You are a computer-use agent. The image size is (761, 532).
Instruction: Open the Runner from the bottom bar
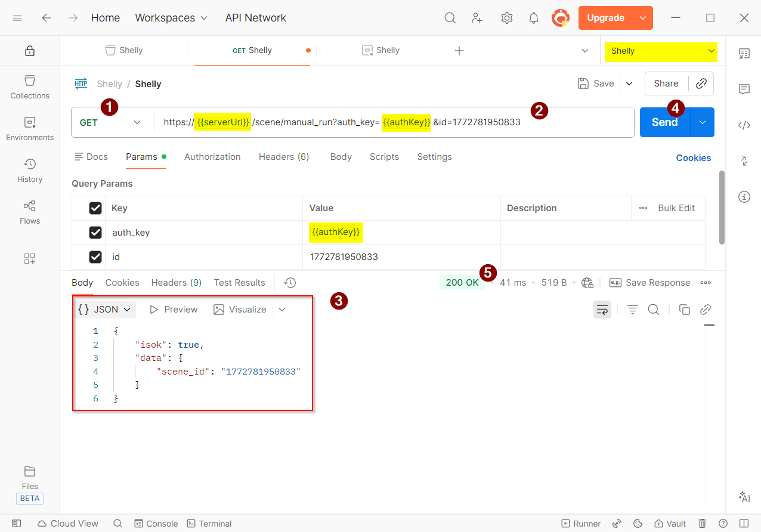pos(580,523)
